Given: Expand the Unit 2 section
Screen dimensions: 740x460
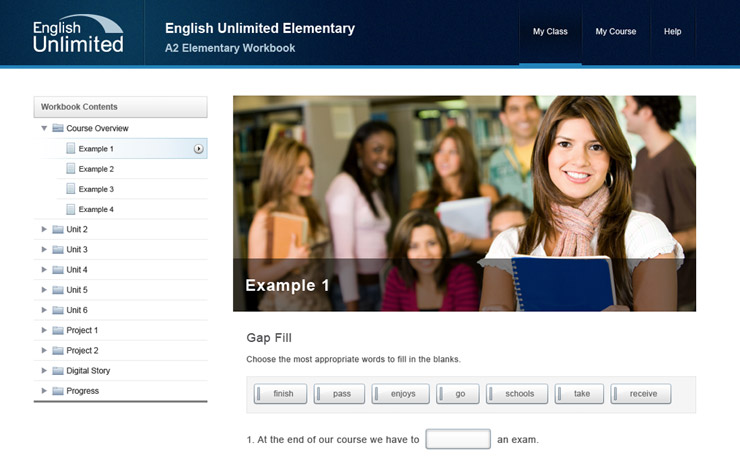Looking at the screenshot, I should 44,229.
